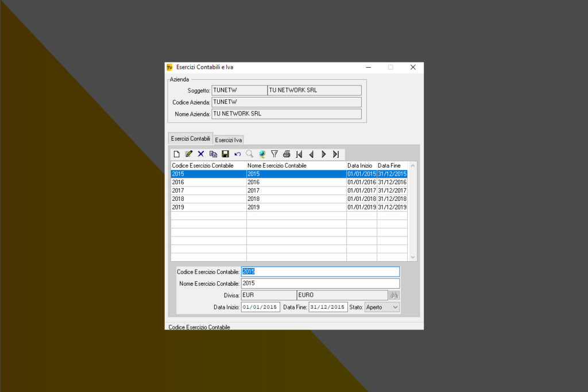
Task: Save using the floppy disk icon
Action: (x=225, y=154)
